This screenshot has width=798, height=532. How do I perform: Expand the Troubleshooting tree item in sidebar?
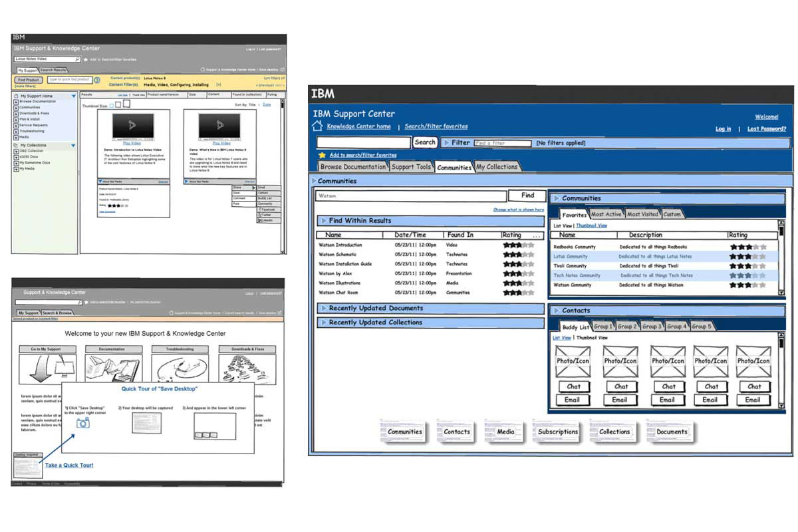click(16, 131)
